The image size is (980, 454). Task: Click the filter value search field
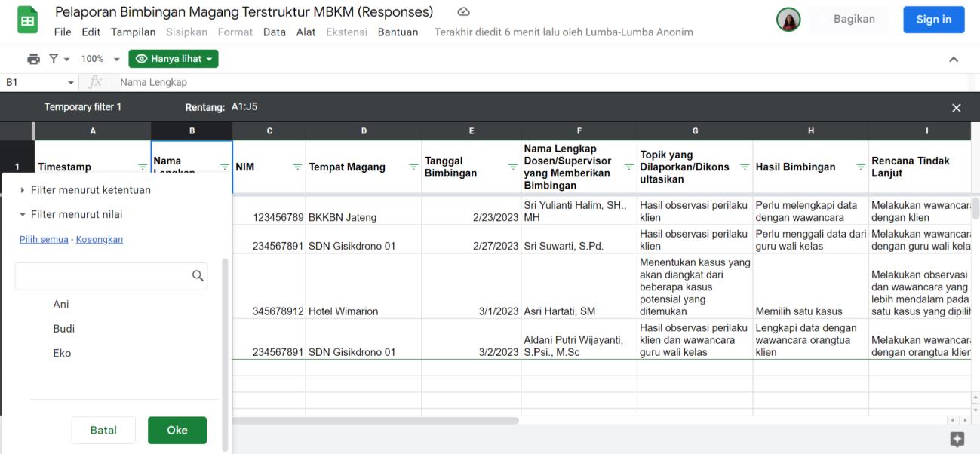tap(111, 276)
